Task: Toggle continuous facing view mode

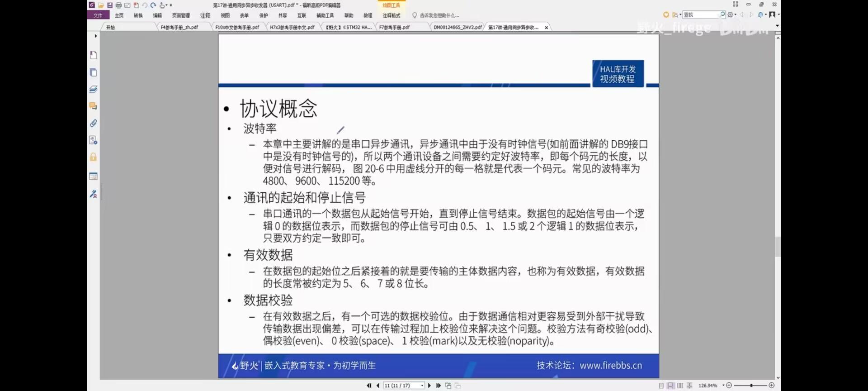Action: (689, 386)
